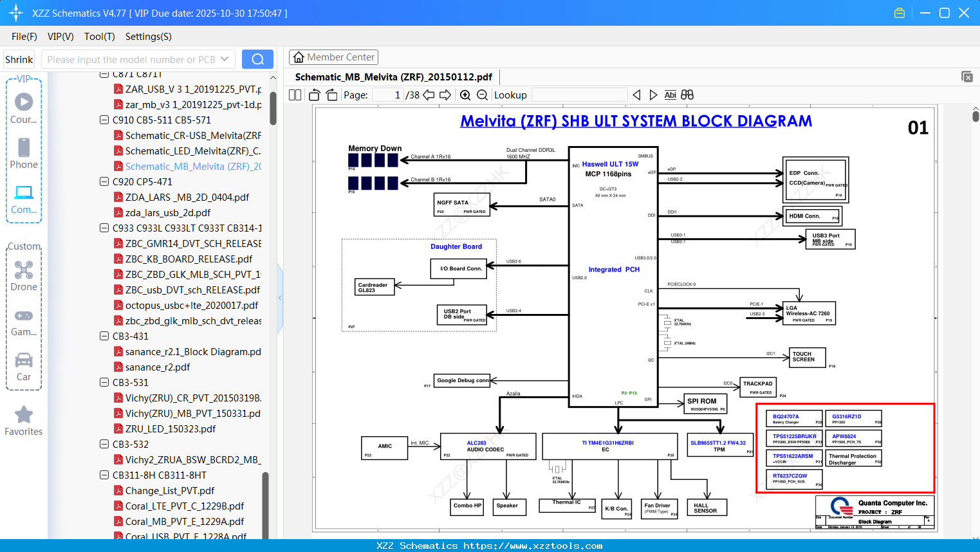
Task: Click the binoculars search icon
Action: click(687, 95)
